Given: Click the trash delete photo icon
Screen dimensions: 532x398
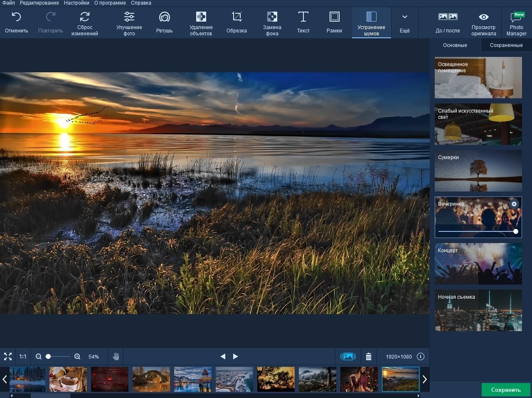Looking at the screenshot, I should point(368,356).
